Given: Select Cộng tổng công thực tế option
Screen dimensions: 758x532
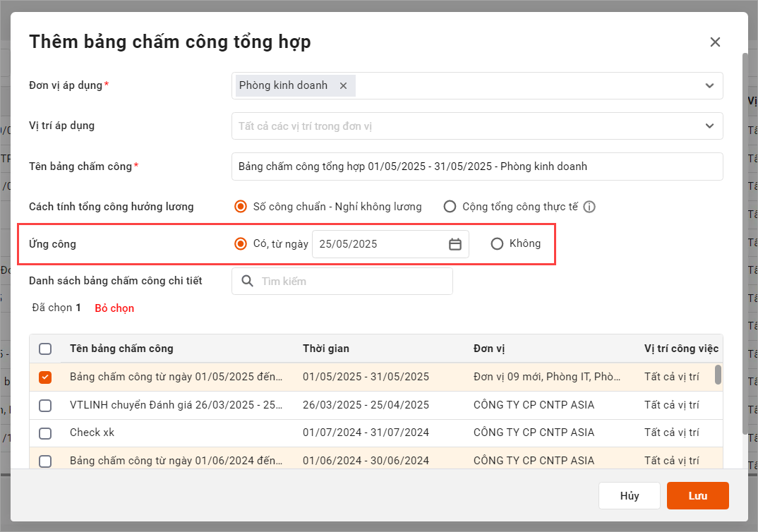Looking at the screenshot, I should pyautogui.click(x=450, y=207).
